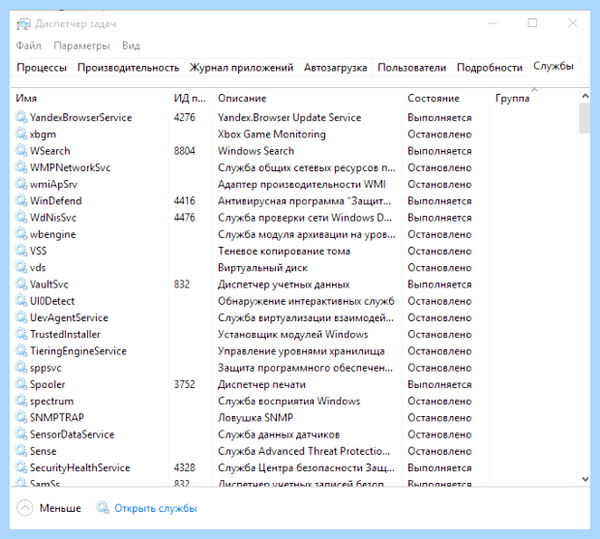The height and width of the screenshot is (539, 600).
Task: Click the gear icon next to SensorDataService
Action: (21, 434)
